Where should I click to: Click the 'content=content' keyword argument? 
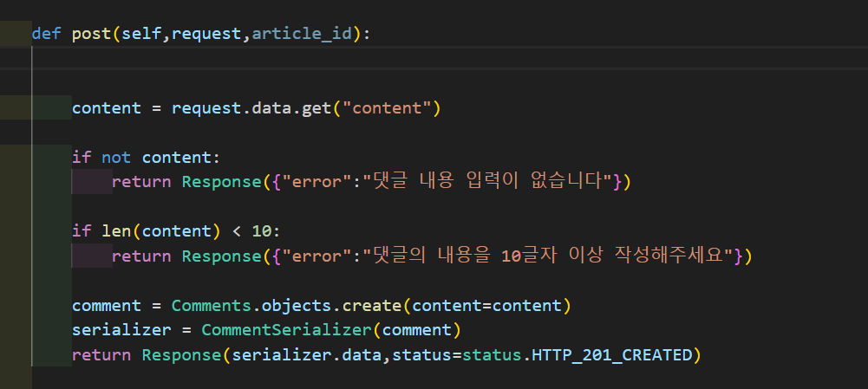(486, 306)
